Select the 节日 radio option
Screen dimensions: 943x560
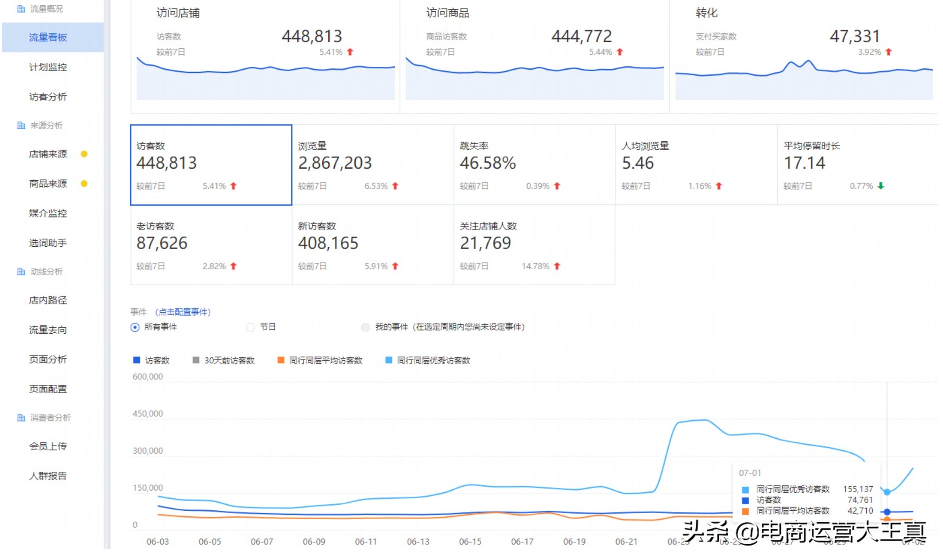(251, 327)
